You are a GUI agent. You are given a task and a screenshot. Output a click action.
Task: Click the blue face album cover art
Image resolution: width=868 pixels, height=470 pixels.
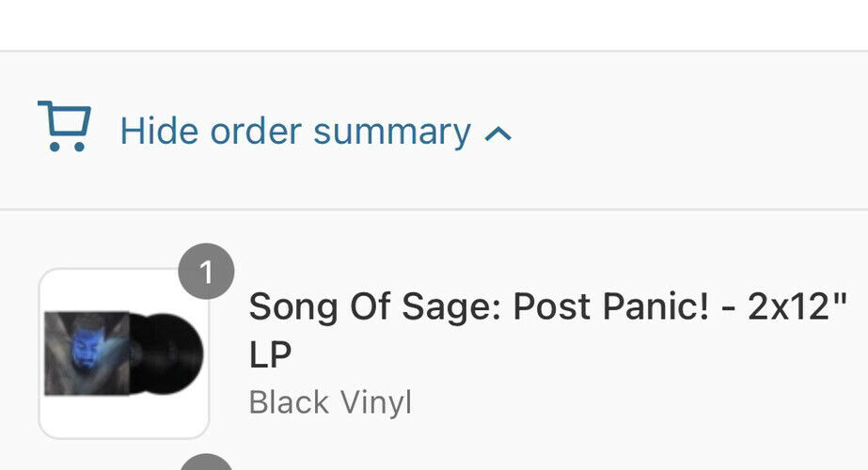[87, 353]
